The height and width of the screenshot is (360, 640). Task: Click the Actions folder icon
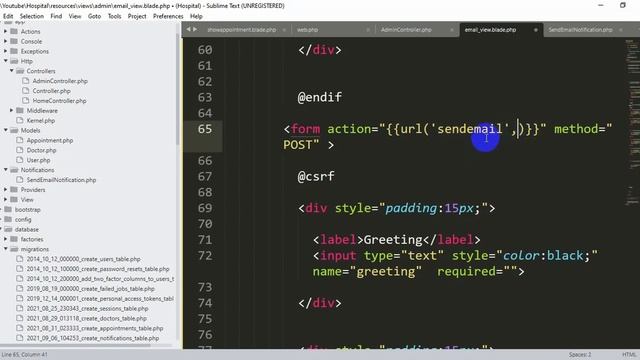click(14, 31)
